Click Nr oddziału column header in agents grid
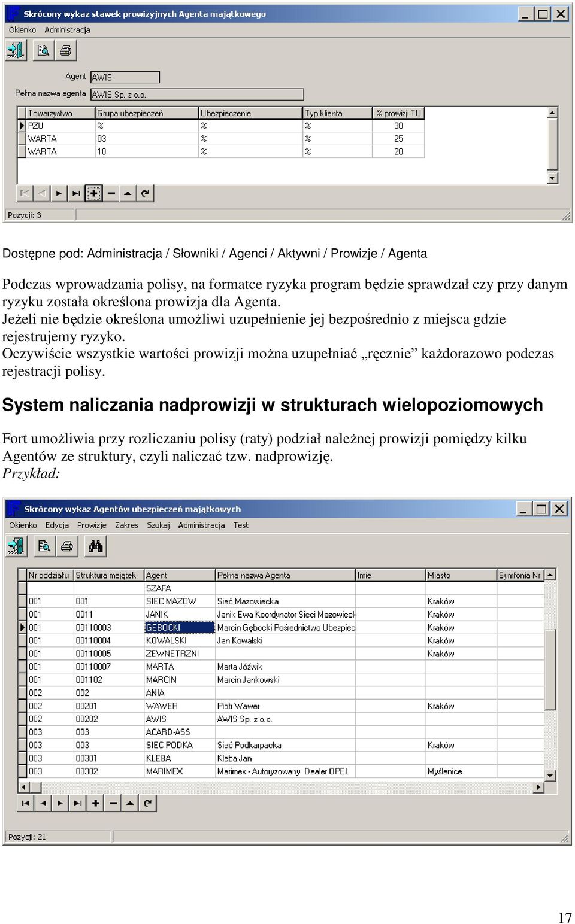 [50, 575]
